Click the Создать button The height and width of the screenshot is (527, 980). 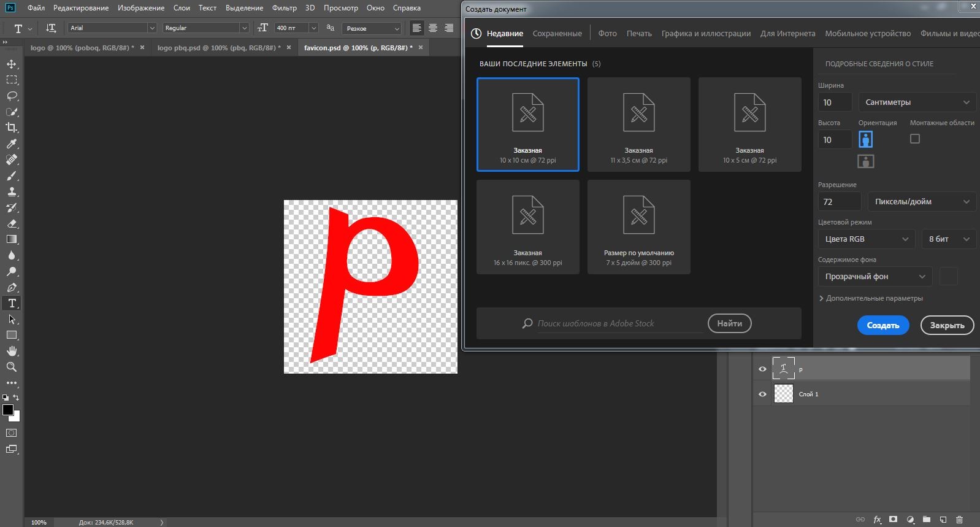tap(883, 325)
